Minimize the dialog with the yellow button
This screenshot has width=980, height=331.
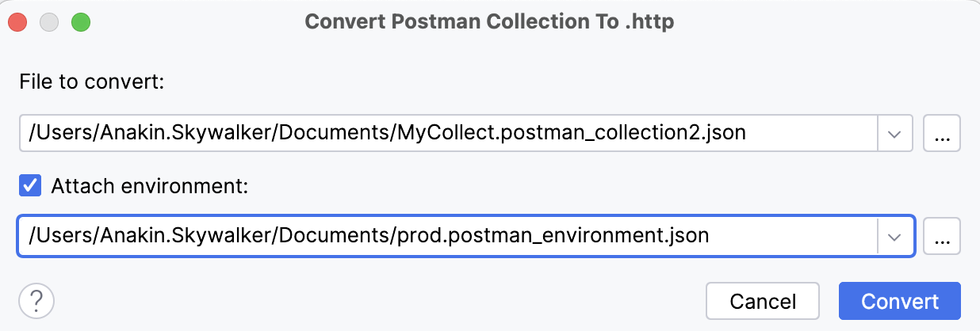coord(49,22)
